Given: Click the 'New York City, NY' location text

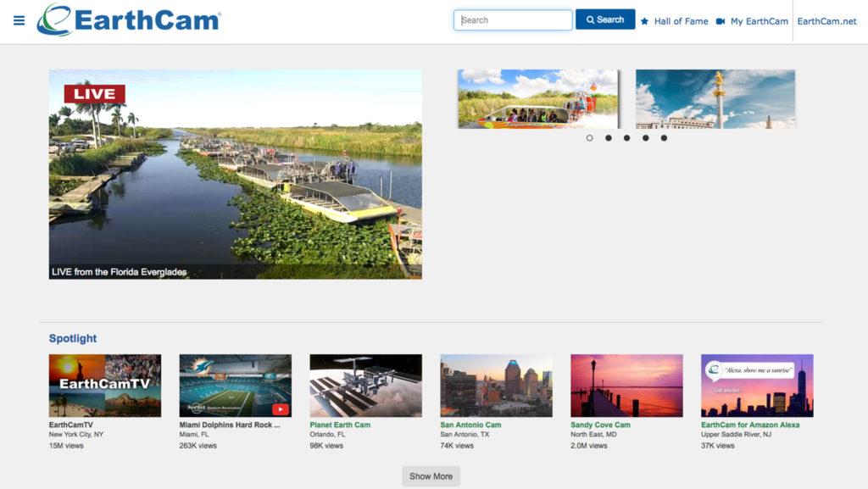Looking at the screenshot, I should [76, 435].
